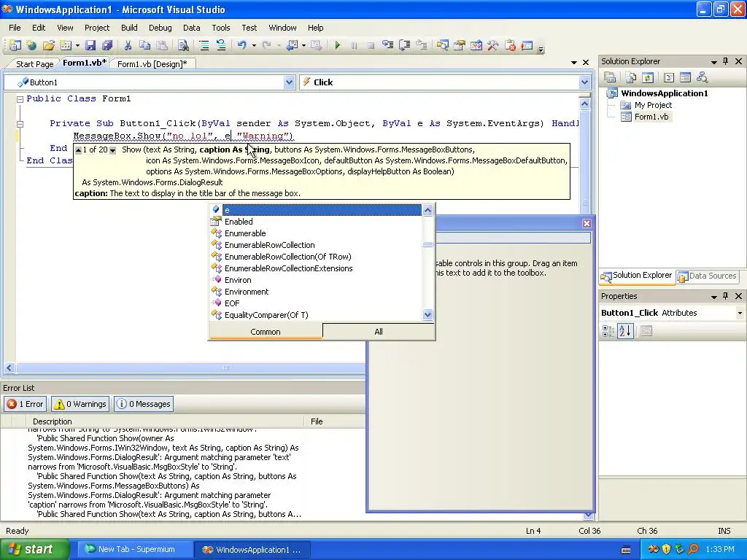
Task: Start debugging with the green play icon
Action: [337, 45]
